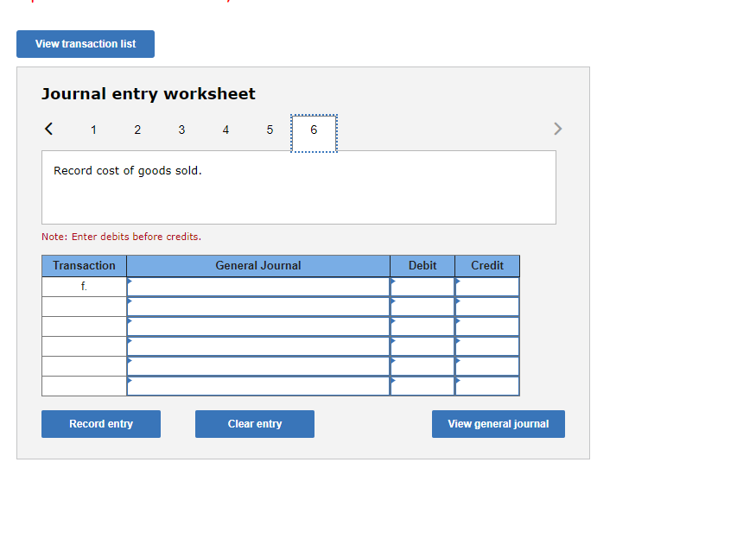Screen dimensions: 756x551
Task: Select transaction tab 4
Action: tap(226, 130)
